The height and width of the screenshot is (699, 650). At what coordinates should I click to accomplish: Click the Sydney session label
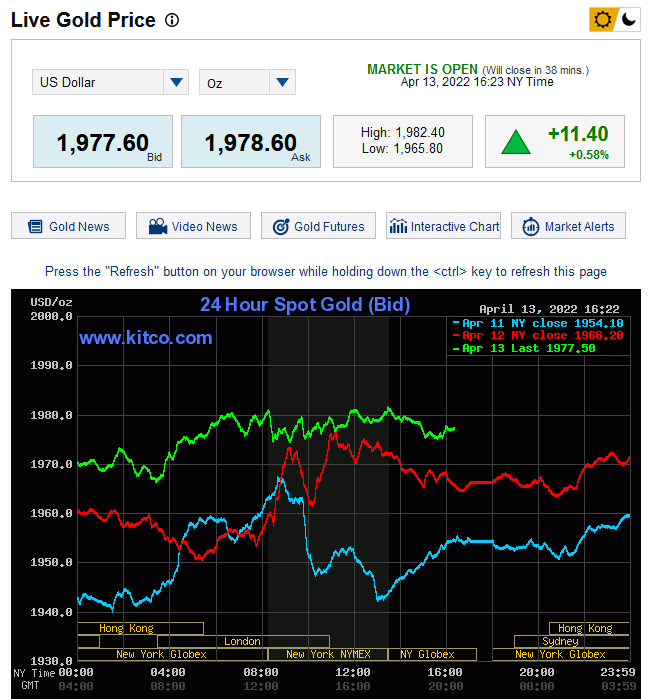click(x=560, y=641)
